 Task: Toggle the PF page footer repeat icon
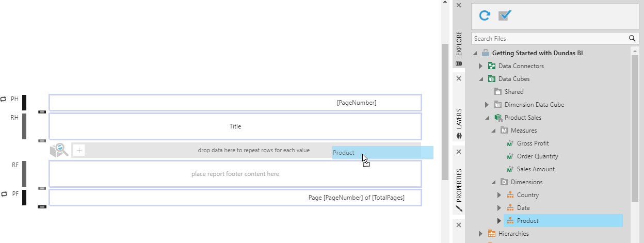[4, 194]
